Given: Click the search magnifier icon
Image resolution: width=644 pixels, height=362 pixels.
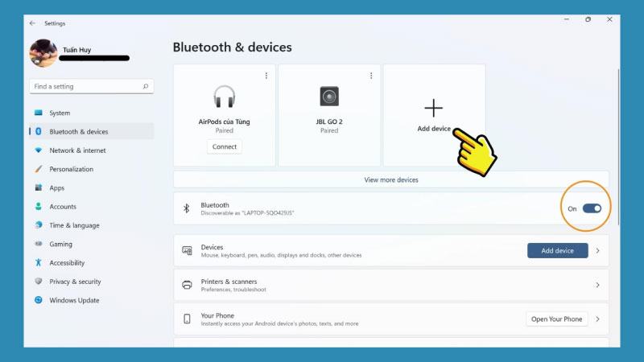Looking at the screenshot, I should tap(146, 87).
